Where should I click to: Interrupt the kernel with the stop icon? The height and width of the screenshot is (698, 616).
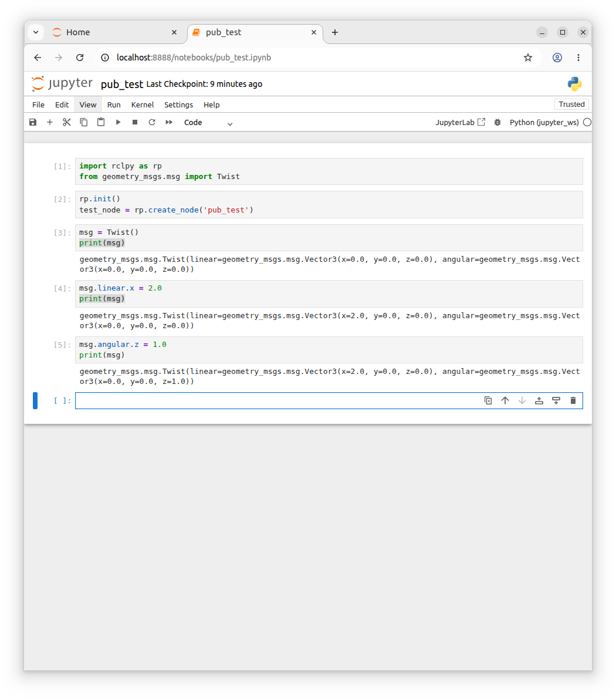coord(135,122)
